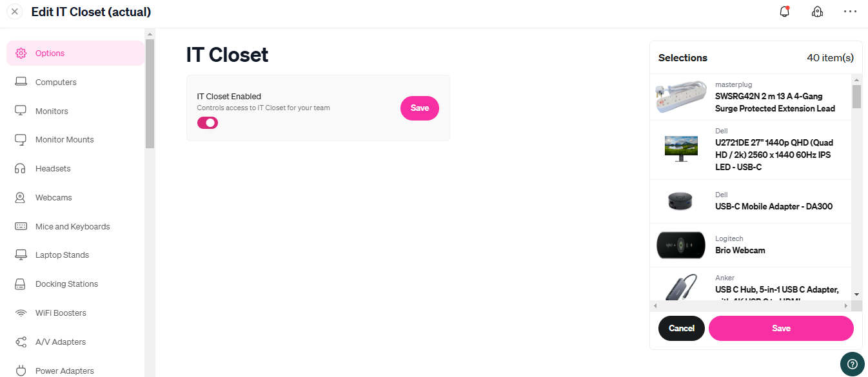Image resolution: width=868 pixels, height=377 pixels.
Task: Select the Mice and Keyboards category
Action: click(72, 226)
